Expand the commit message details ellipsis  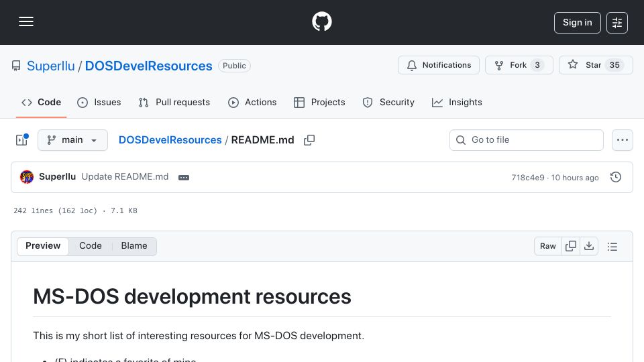(184, 177)
